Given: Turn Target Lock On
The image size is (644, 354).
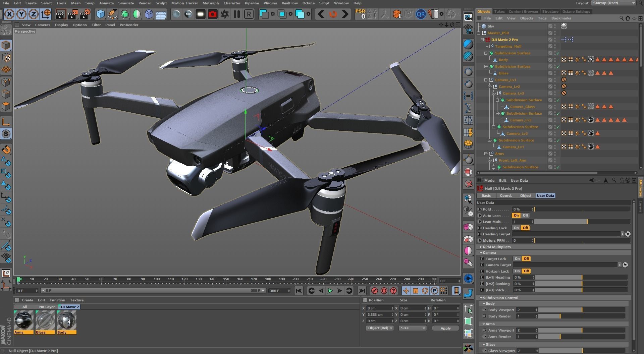Looking at the screenshot, I should coord(517,259).
